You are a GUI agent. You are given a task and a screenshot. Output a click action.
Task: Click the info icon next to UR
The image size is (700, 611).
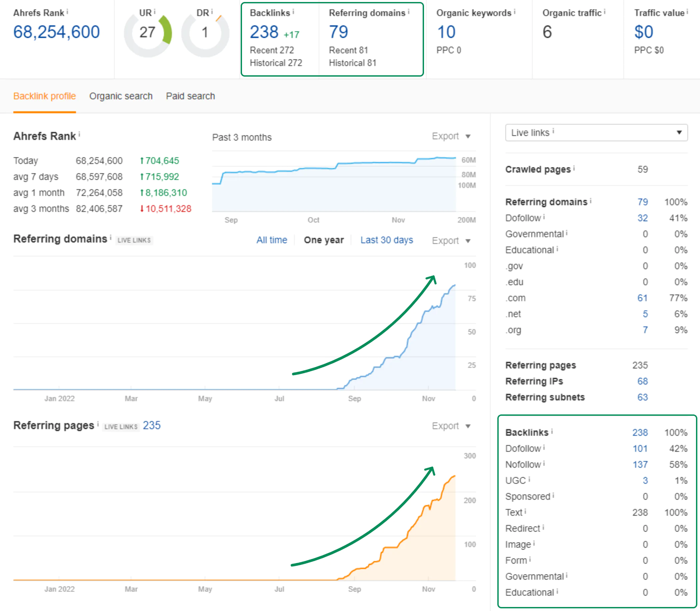pyautogui.click(x=155, y=12)
